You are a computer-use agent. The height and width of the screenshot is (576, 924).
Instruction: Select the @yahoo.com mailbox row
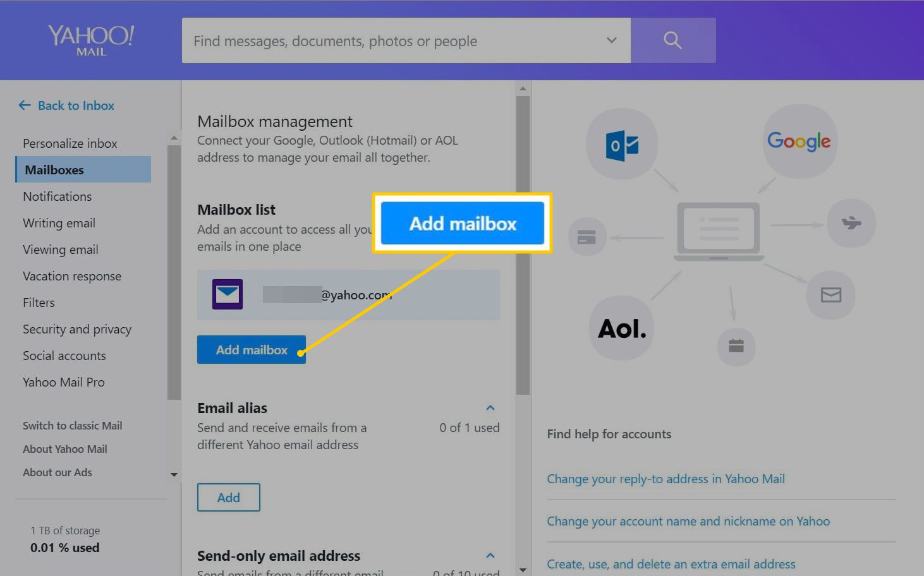[348, 295]
